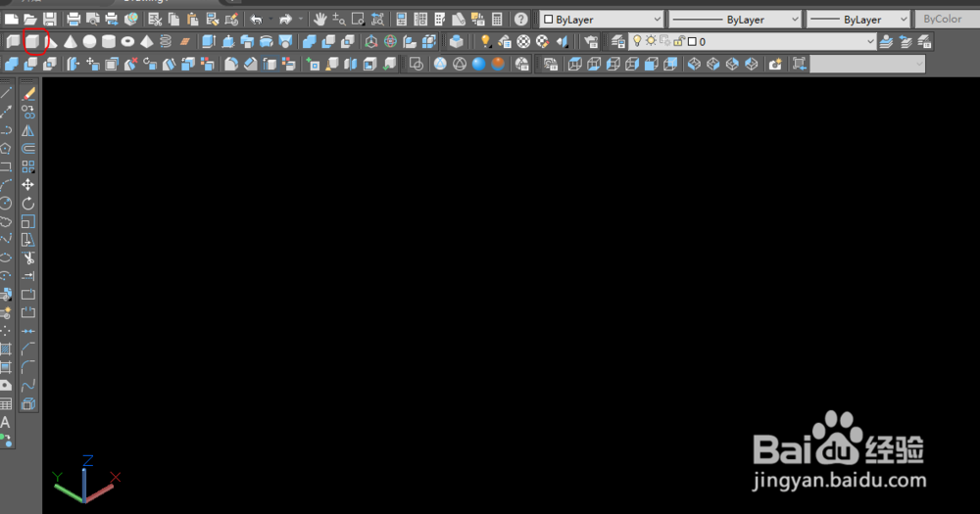Select the Scale tool
This screenshot has height=514, width=980.
tap(28, 221)
